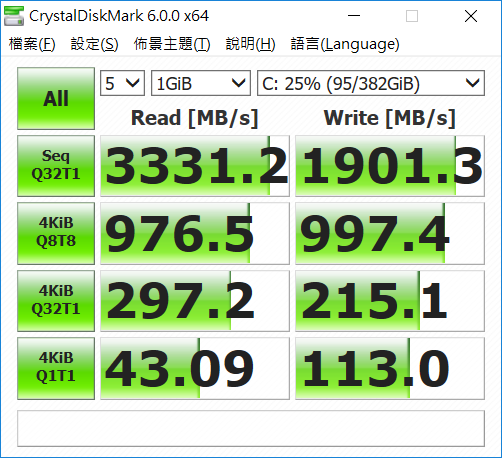Select the 4KiB Q1T1 read value 43.09

tap(195, 368)
